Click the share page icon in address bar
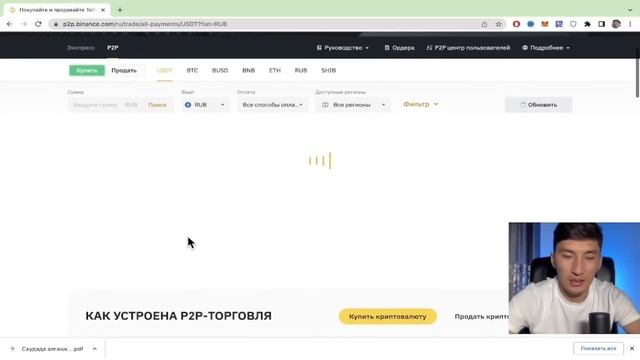 pos(484,24)
